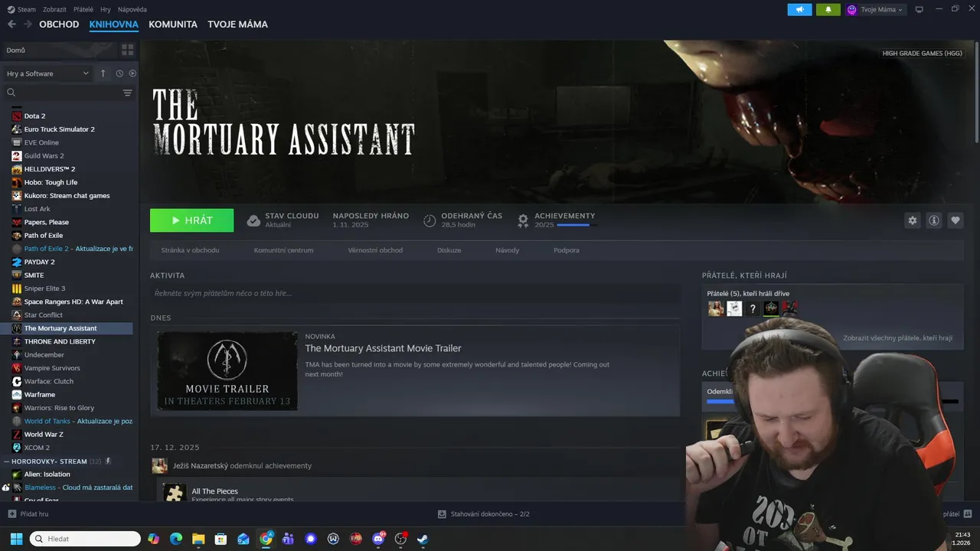Image resolution: width=980 pixels, height=551 pixels.
Task: Click Přidat hru at bottom left
Action: point(28,514)
